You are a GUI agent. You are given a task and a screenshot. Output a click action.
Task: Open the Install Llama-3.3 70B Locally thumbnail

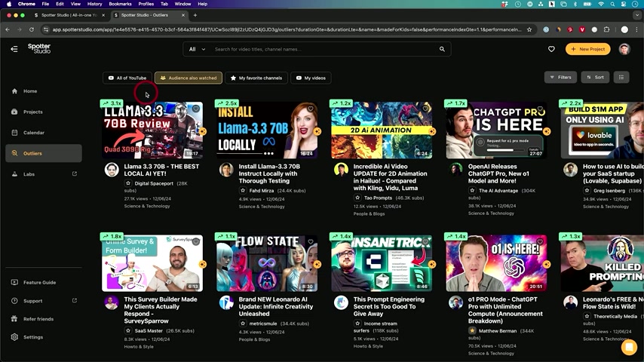267,130
